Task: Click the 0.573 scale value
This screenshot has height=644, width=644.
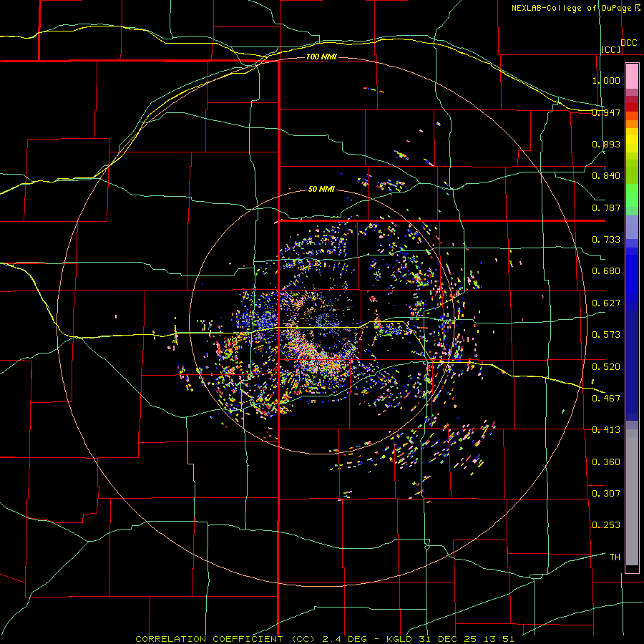Action: tap(606, 335)
